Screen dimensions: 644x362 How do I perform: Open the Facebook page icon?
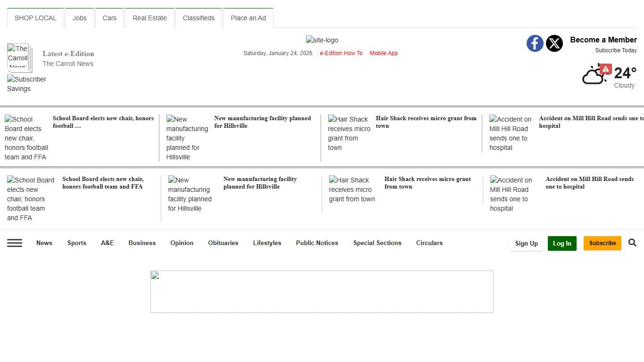[535, 43]
